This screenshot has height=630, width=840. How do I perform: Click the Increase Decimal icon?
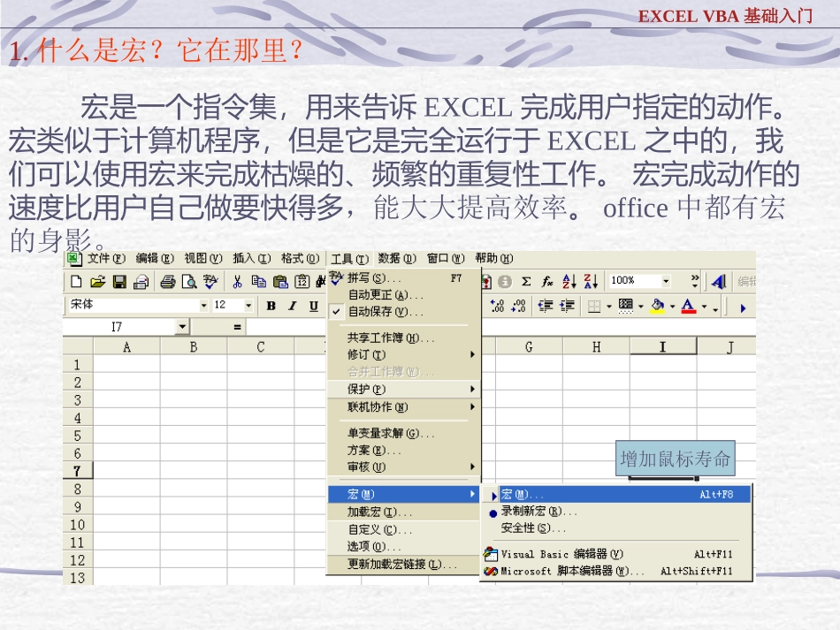tap(497, 307)
